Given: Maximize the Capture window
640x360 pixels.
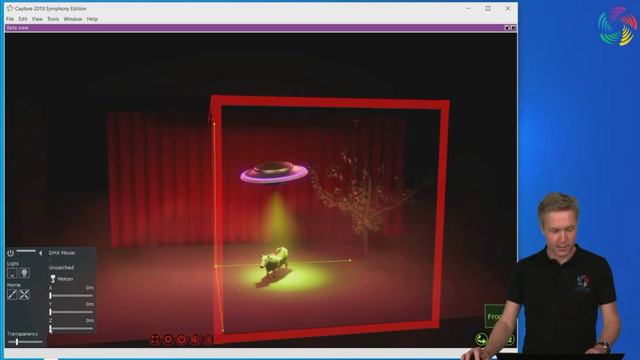Looking at the screenshot, I should [x=488, y=9].
